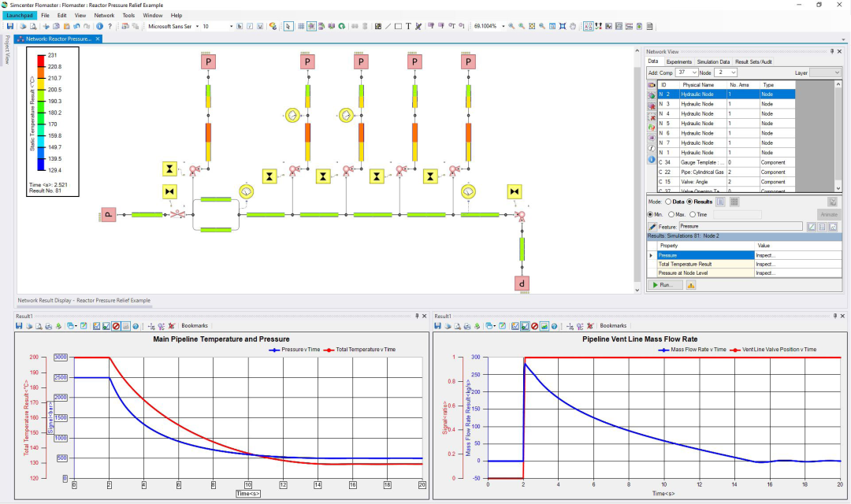Select the Data mode radio button
851x504 pixels.
668,202
